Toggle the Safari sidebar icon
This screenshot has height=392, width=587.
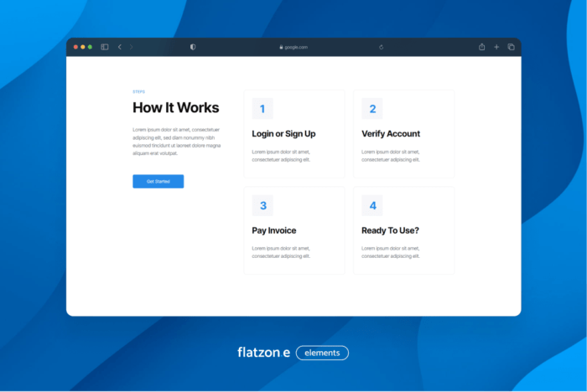[105, 47]
